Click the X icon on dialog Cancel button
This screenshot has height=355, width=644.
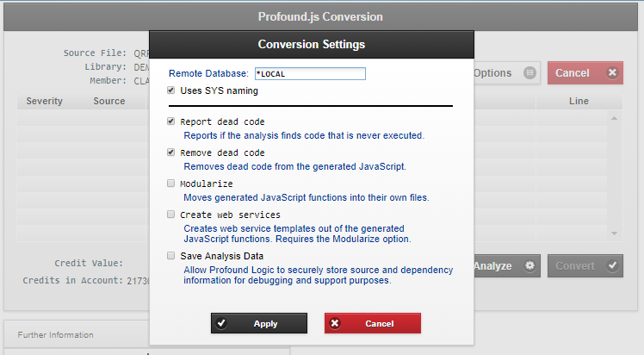335,324
